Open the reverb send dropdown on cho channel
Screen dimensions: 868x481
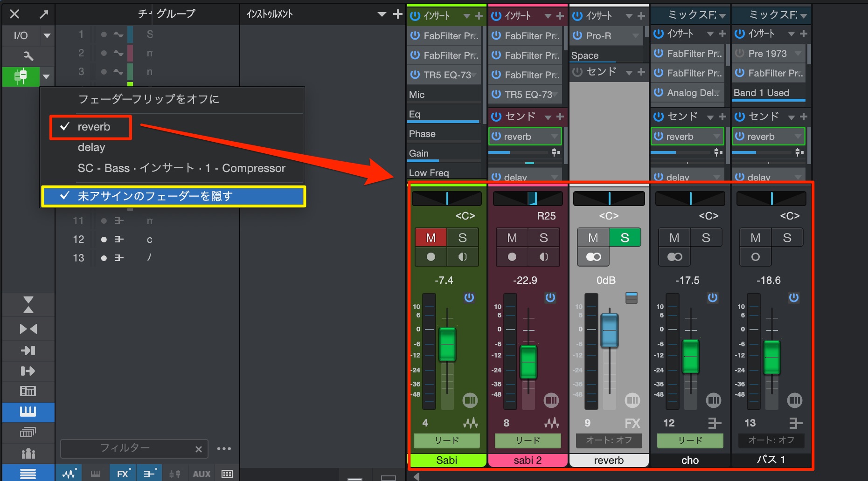716,137
